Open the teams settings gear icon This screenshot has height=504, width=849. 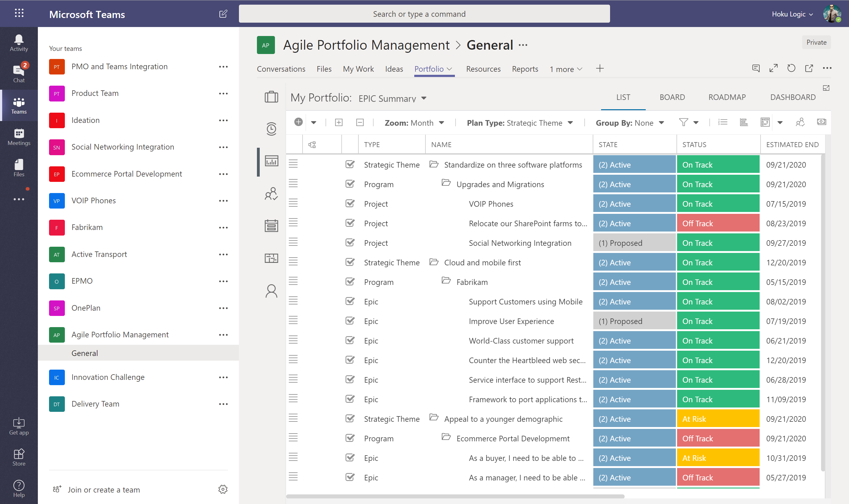223,489
